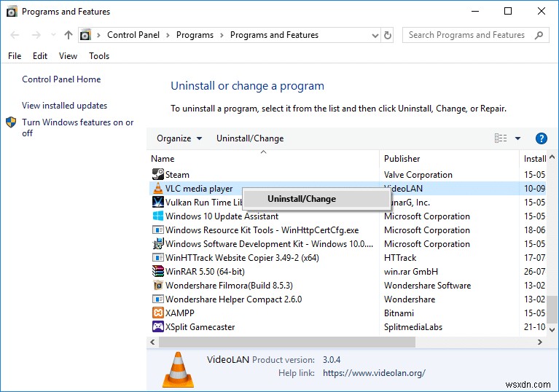Click the WinHTTrack Website Copier icon
Screen dimensions: 559x392
click(x=157, y=257)
